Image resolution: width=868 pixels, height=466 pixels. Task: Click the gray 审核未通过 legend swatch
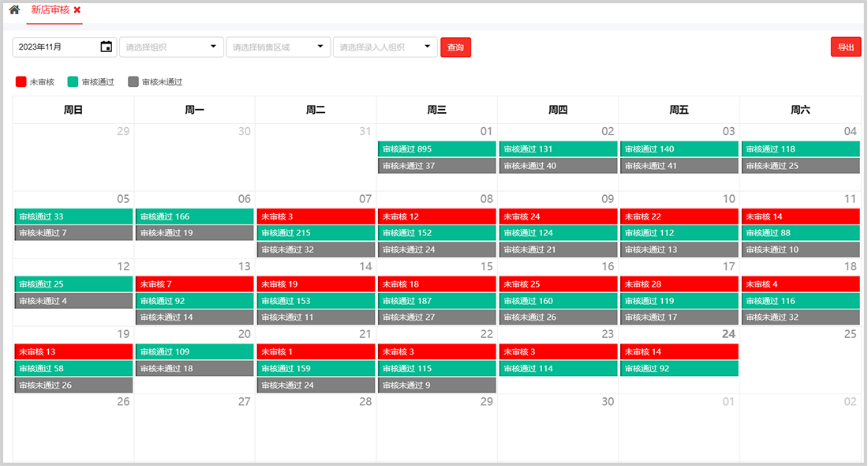pos(133,81)
